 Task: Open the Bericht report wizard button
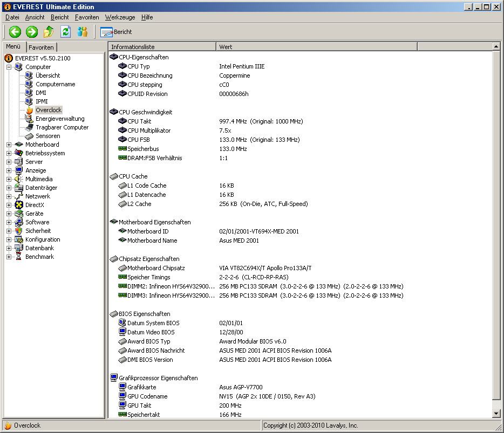click(115, 32)
